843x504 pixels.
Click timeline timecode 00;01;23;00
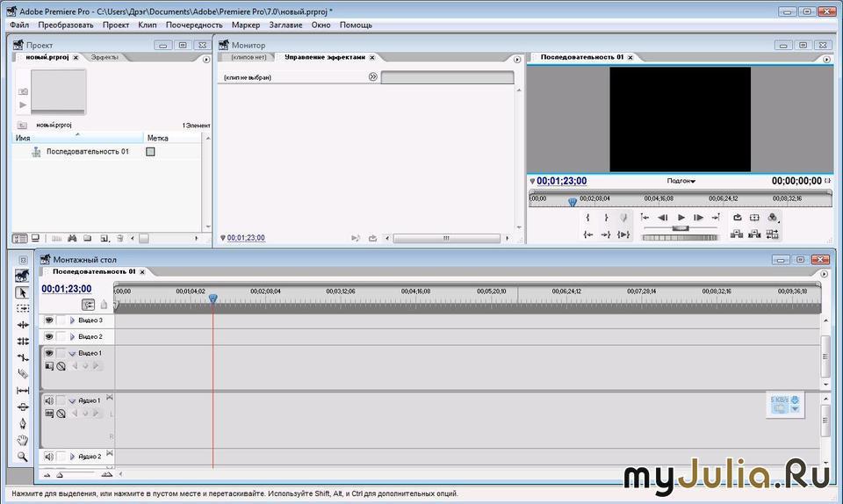click(67, 289)
